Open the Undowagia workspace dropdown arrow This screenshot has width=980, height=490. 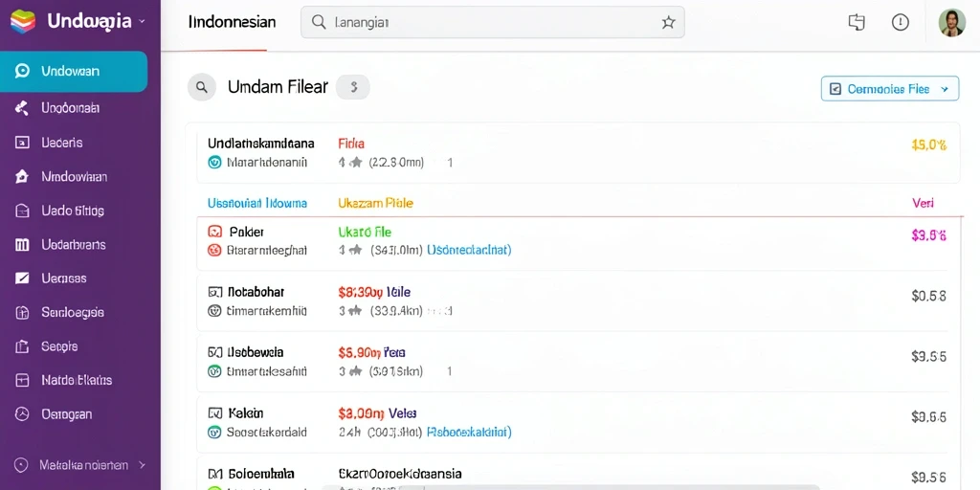click(142, 21)
